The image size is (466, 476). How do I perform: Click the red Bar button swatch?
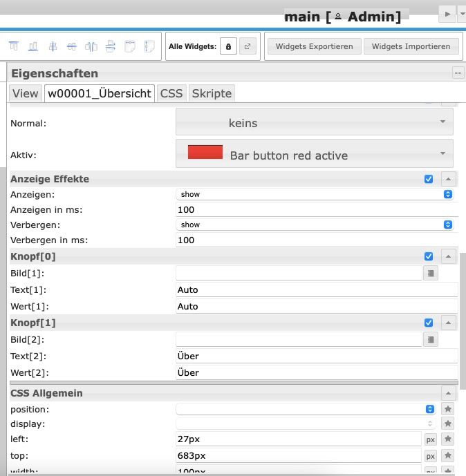pos(205,152)
